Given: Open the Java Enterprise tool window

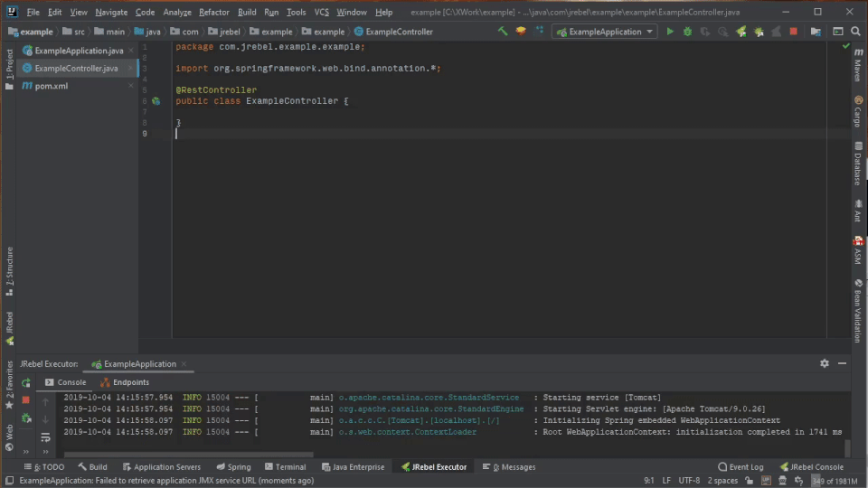Looking at the screenshot, I should pyautogui.click(x=353, y=467).
